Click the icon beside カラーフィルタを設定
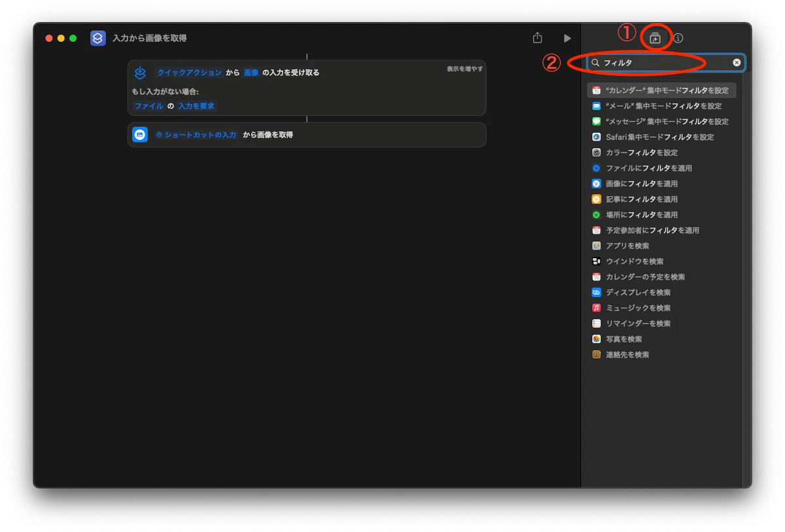The width and height of the screenshot is (785, 532). [x=596, y=152]
